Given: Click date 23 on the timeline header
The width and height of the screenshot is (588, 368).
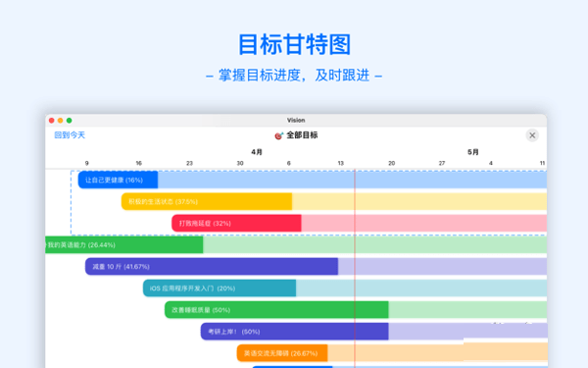Looking at the screenshot, I should (189, 163).
